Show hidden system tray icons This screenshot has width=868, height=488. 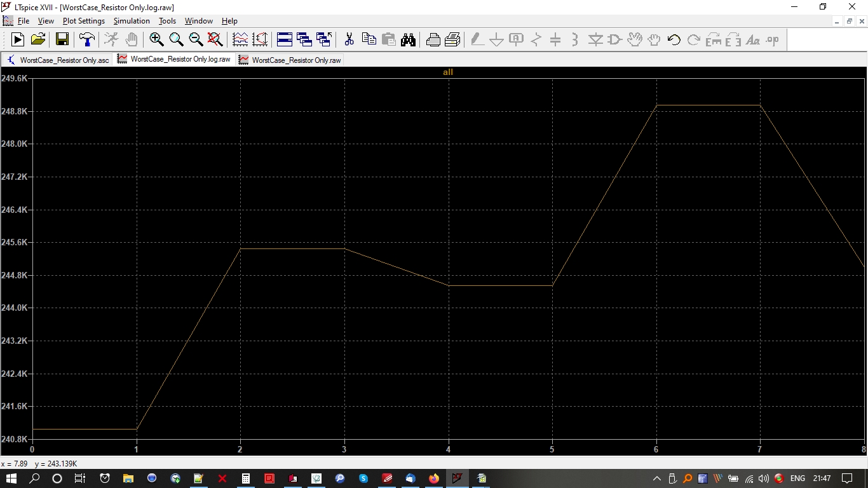tap(656, 478)
